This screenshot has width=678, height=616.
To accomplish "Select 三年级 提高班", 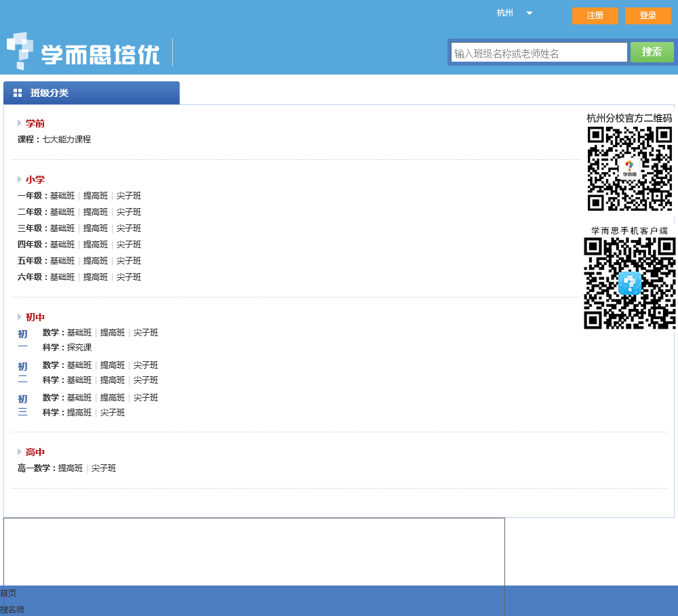I will [x=96, y=228].
